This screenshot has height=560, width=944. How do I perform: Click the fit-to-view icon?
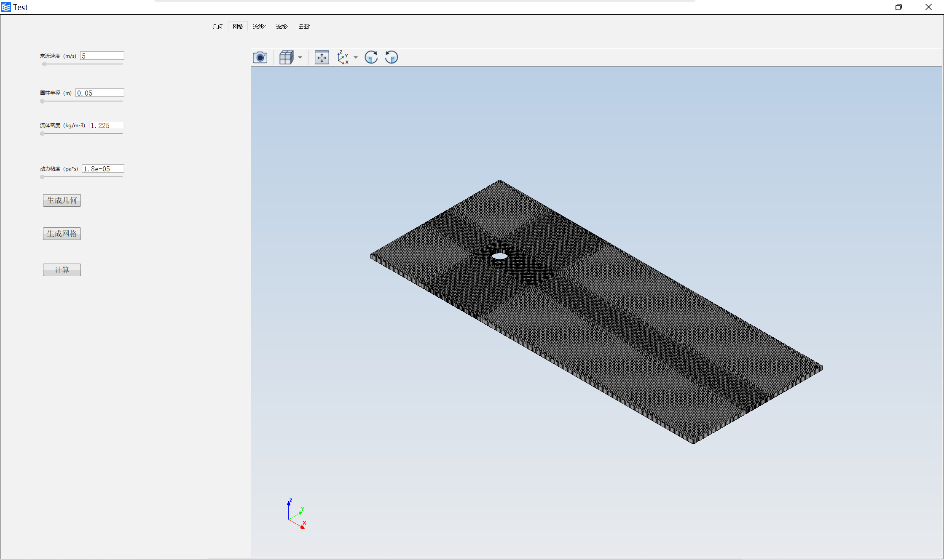coord(322,57)
